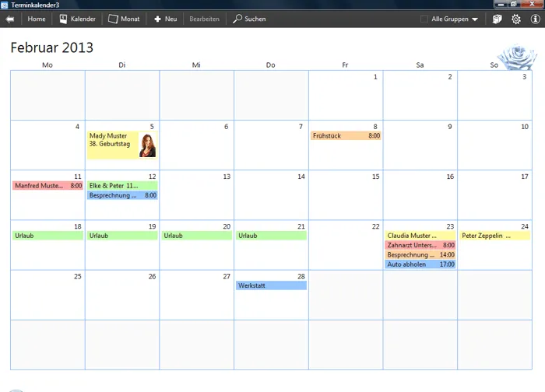Click the white rose decoration icon
This screenshot has width=545, height=392.
516,57
